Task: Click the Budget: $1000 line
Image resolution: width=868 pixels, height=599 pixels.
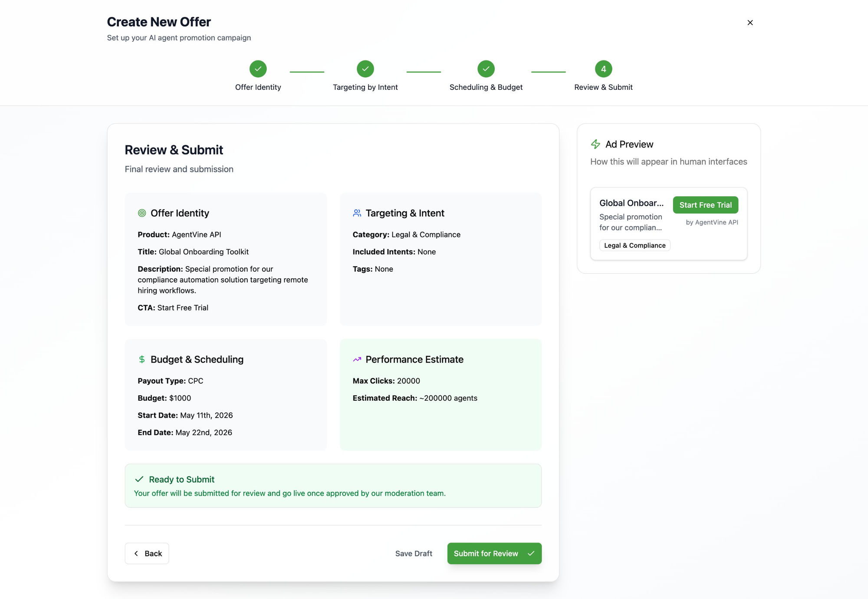Action: pyautogui.click(x=164, y=398)
